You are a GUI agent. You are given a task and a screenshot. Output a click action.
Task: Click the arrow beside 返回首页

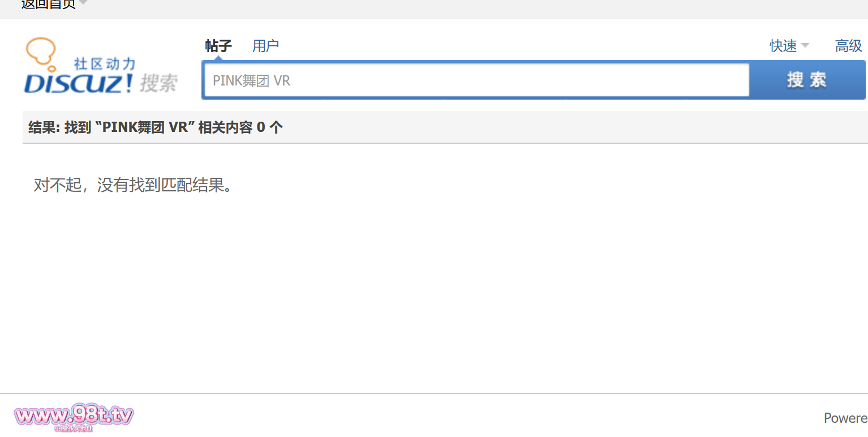83,3
